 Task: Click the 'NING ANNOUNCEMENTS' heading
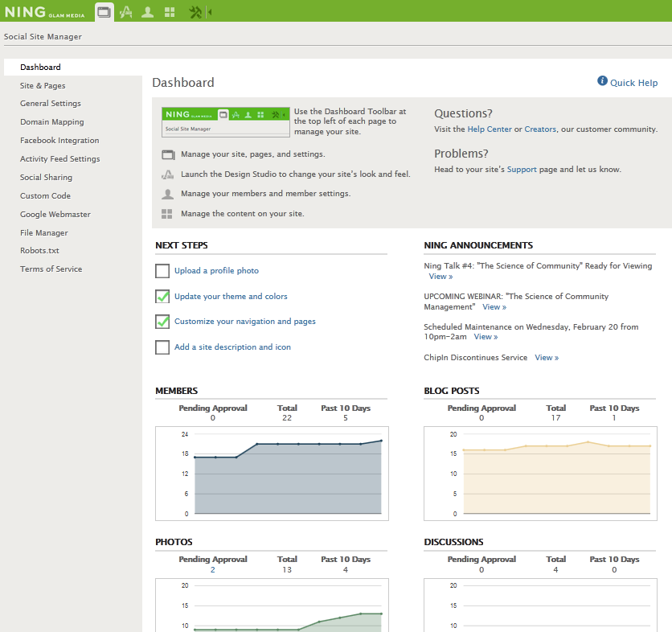point(478,245)
